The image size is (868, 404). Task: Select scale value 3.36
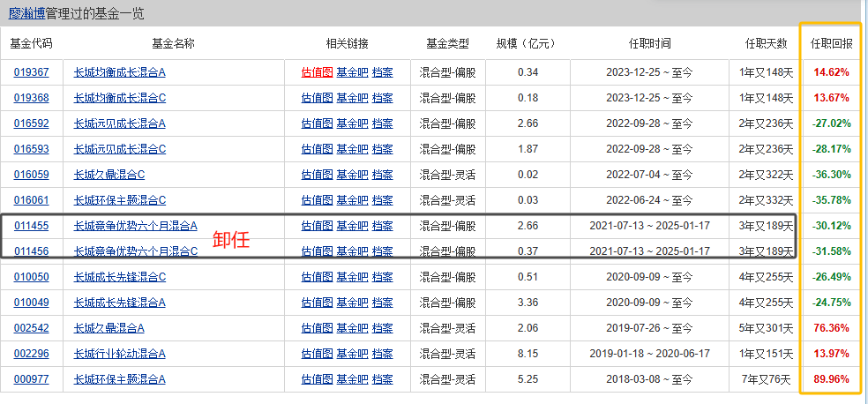click(528, 303)
